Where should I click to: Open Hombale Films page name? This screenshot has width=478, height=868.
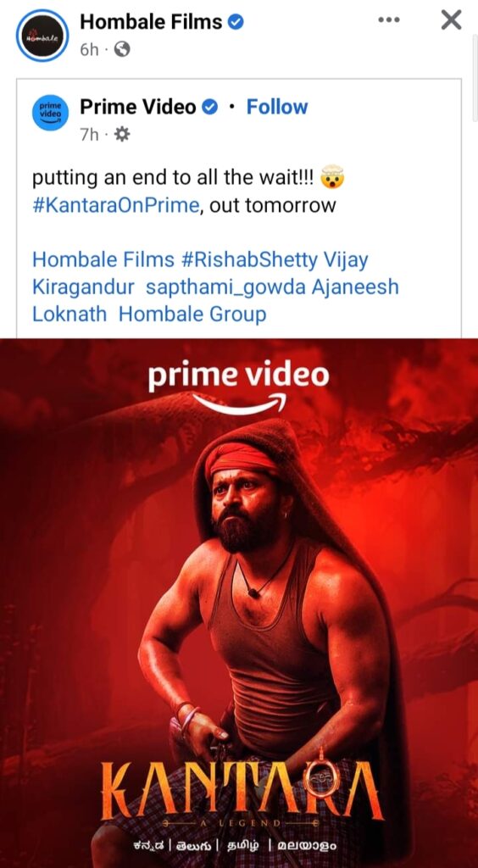coord(151,22)
